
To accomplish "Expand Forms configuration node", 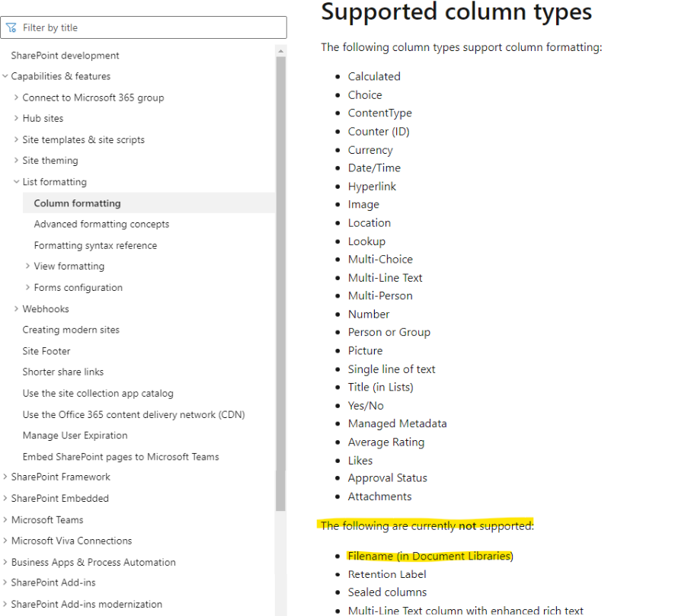I will 27,287.
